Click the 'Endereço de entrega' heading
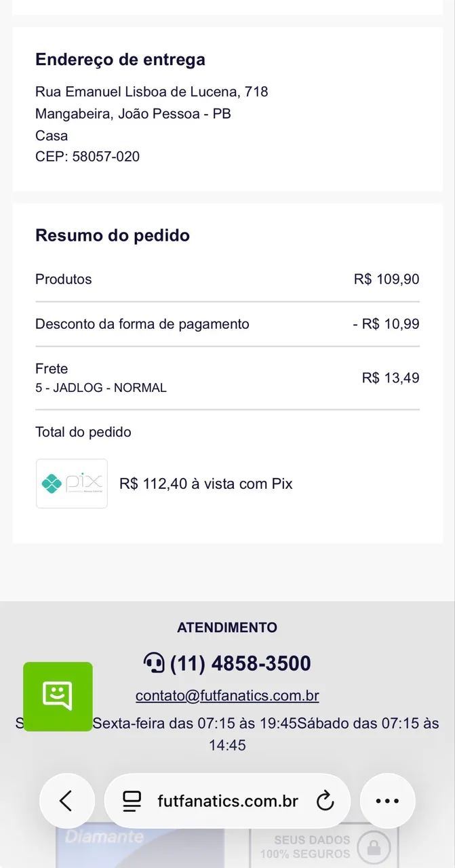This screenshot has width=455, height=868. pyautogui.click(x=120, y=60)
